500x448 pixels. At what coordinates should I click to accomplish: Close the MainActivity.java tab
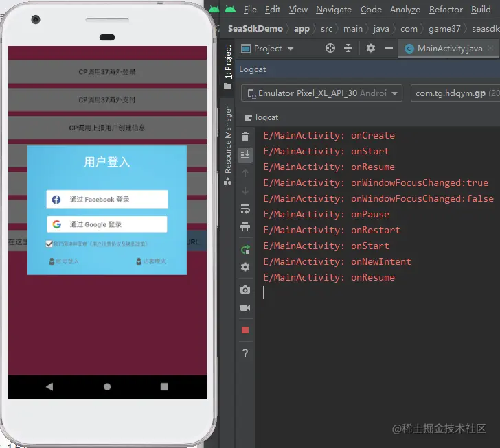click(x=491, y=48)
